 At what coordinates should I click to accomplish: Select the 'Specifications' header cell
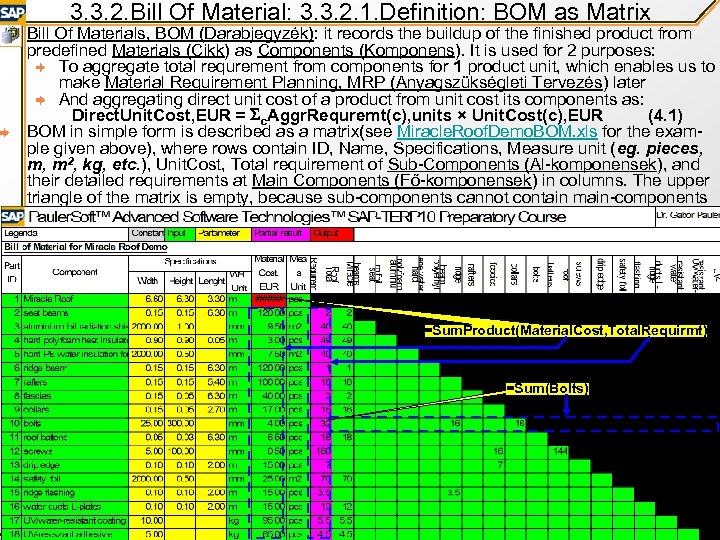(190, 263)
